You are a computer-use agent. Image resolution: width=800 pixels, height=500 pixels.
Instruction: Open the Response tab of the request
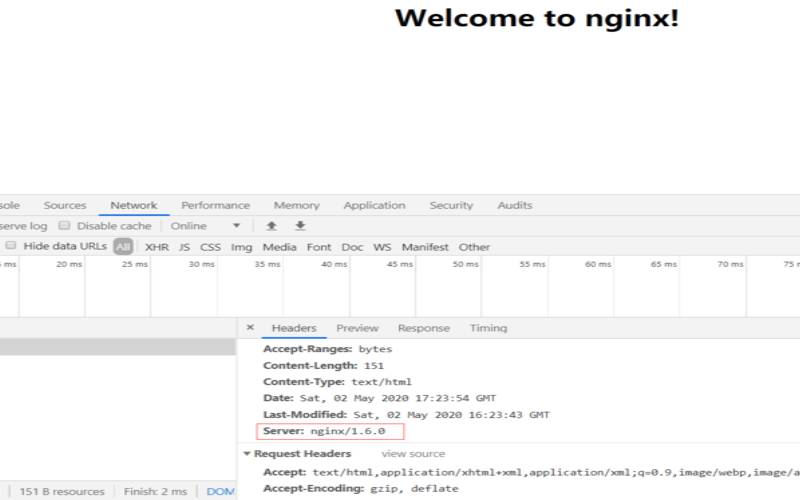click(423, 328)
